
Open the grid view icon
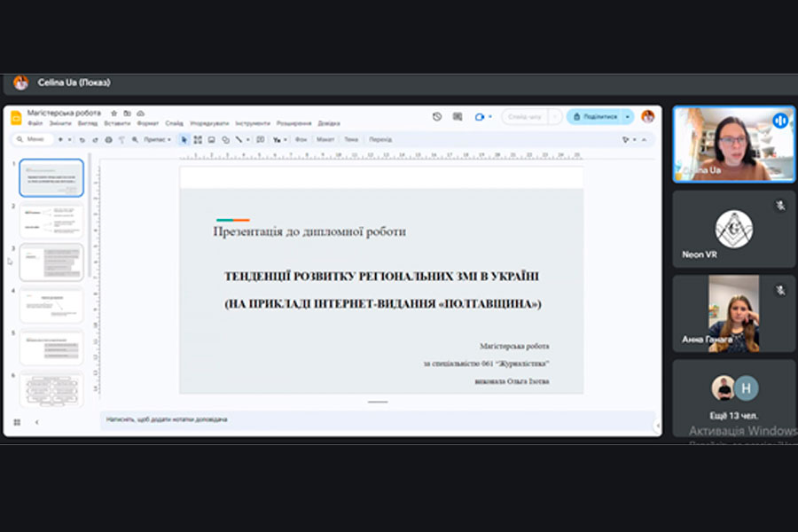[17, 422]
